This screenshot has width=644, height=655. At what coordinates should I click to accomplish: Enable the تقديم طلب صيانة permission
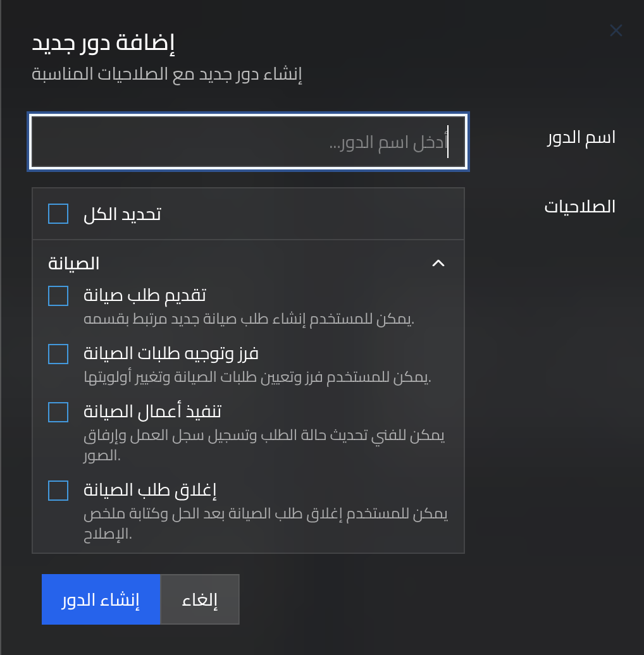click(x=58, y=296)
